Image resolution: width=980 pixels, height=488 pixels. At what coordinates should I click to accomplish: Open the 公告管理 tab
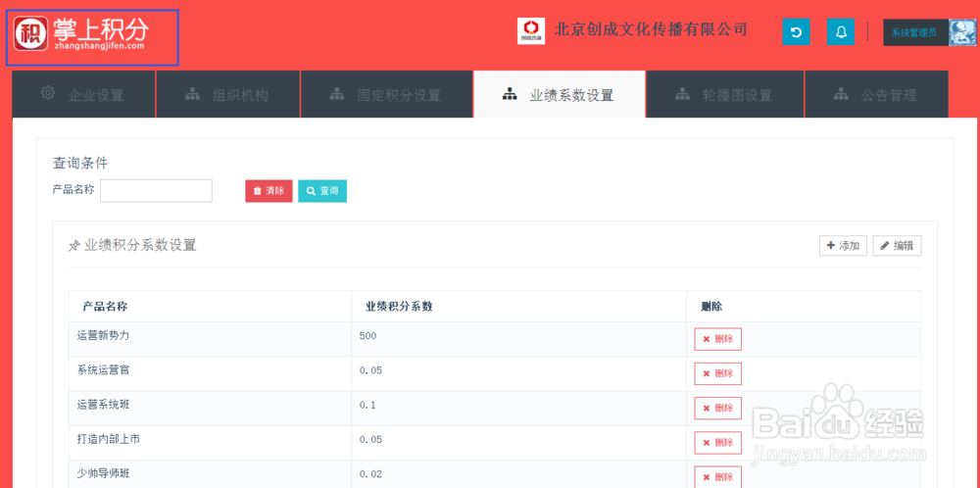pyautogui.click(x=876, y=94)
